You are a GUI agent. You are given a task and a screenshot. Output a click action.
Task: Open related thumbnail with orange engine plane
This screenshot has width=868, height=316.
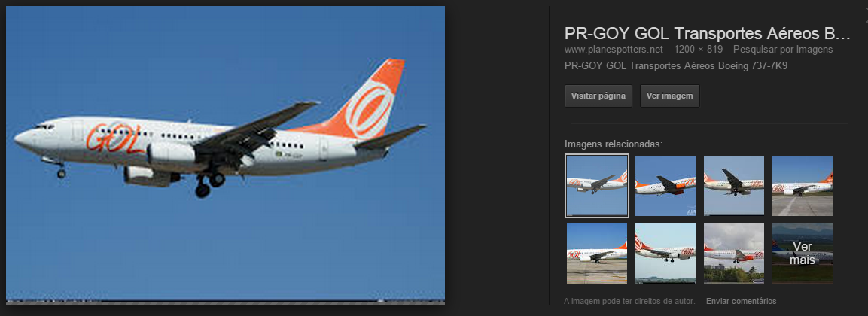(665, 185)
